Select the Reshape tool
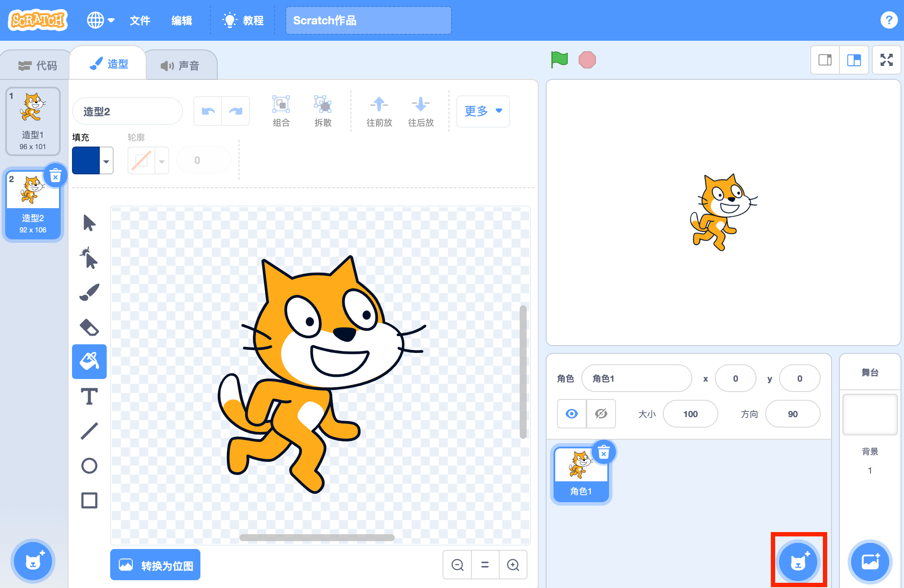This screenshot has width=904, height=588. [x=89, y=258]
